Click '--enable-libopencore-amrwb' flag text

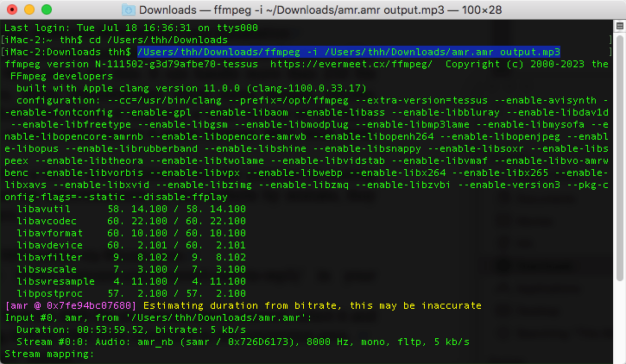[x=228, y=136]
